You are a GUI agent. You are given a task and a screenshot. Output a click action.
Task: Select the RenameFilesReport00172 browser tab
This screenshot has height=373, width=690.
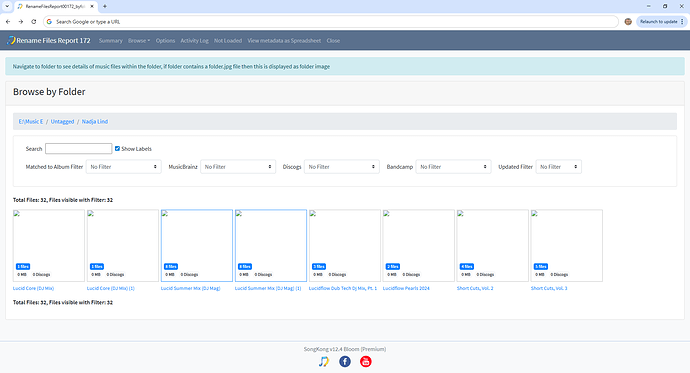[x=55, y=6]
